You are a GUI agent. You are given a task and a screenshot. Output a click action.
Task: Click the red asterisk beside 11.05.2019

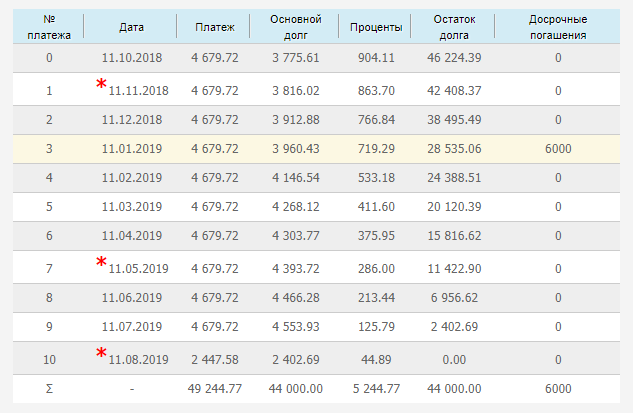click(101, 262)
